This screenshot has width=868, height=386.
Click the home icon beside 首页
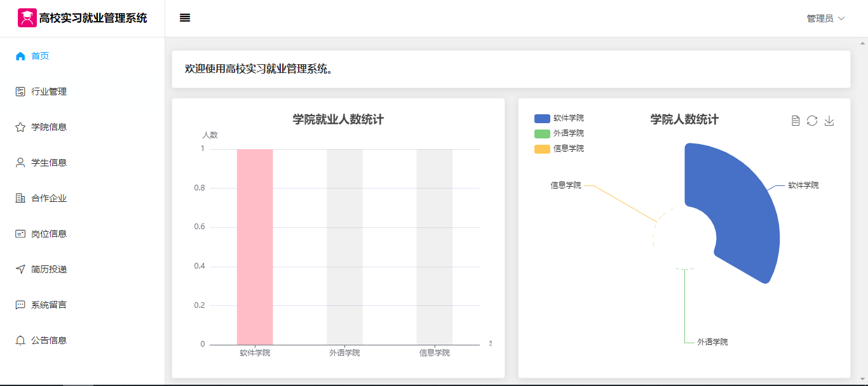tap(20, 56)
